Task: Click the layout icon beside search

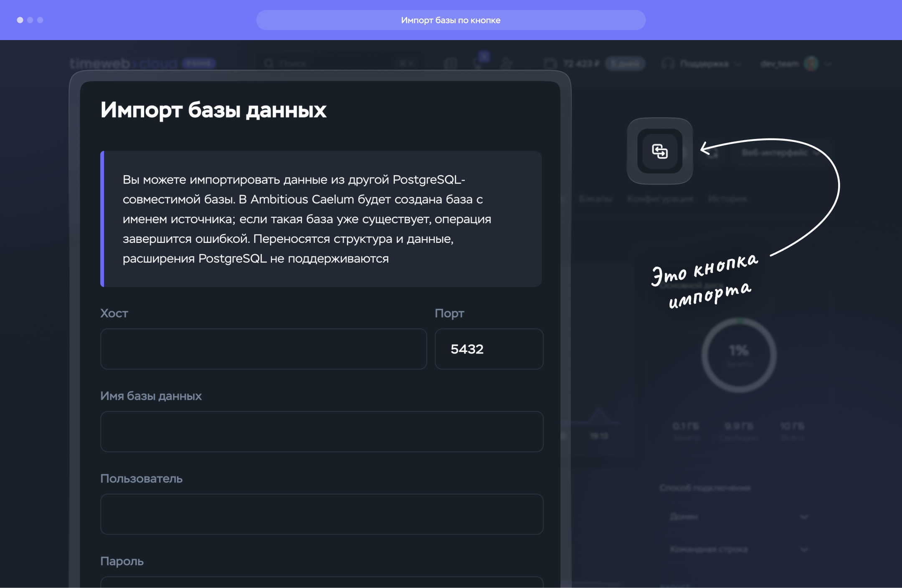Action: pos(451,63)
